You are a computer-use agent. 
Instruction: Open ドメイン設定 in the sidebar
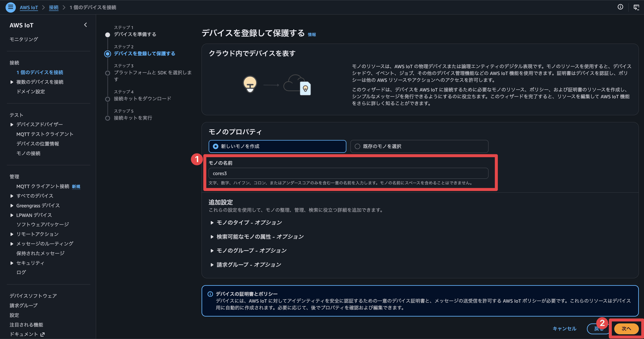coord(31,91)
